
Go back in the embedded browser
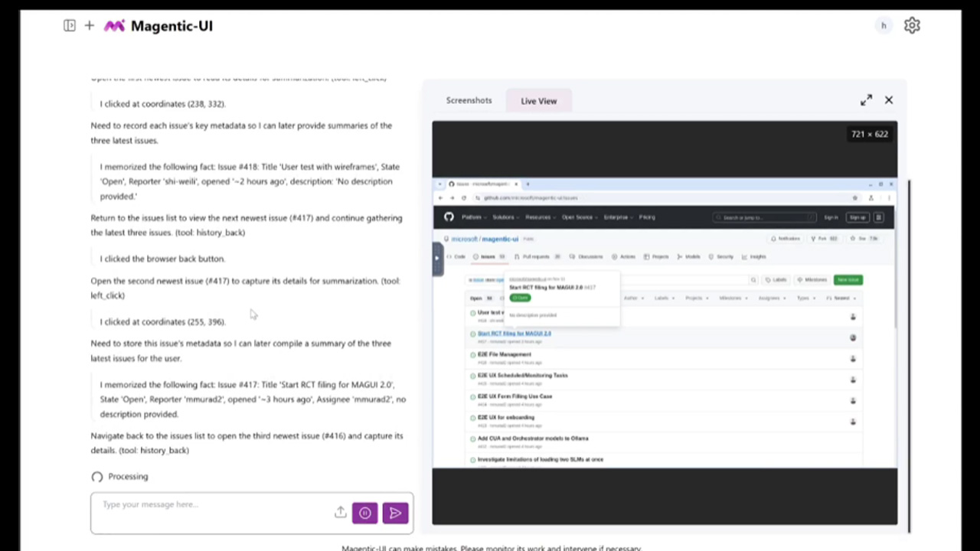tap(440, 197)
